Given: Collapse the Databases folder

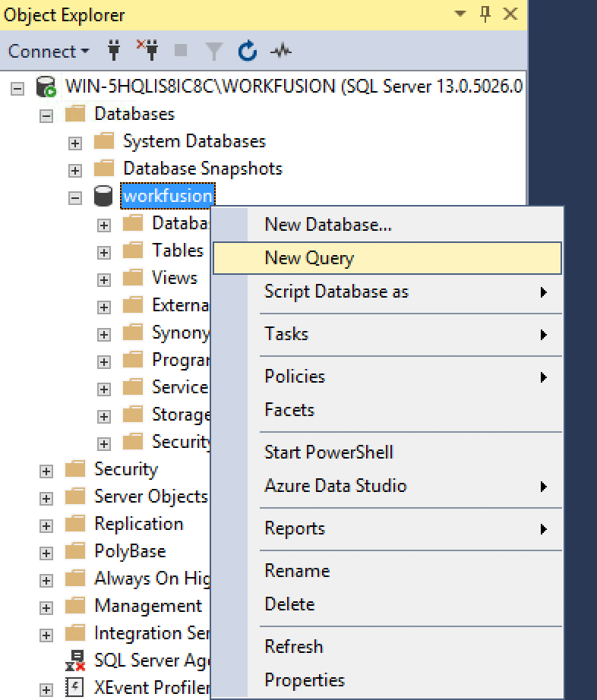Looking at the screenshot, I should [46, 116].
